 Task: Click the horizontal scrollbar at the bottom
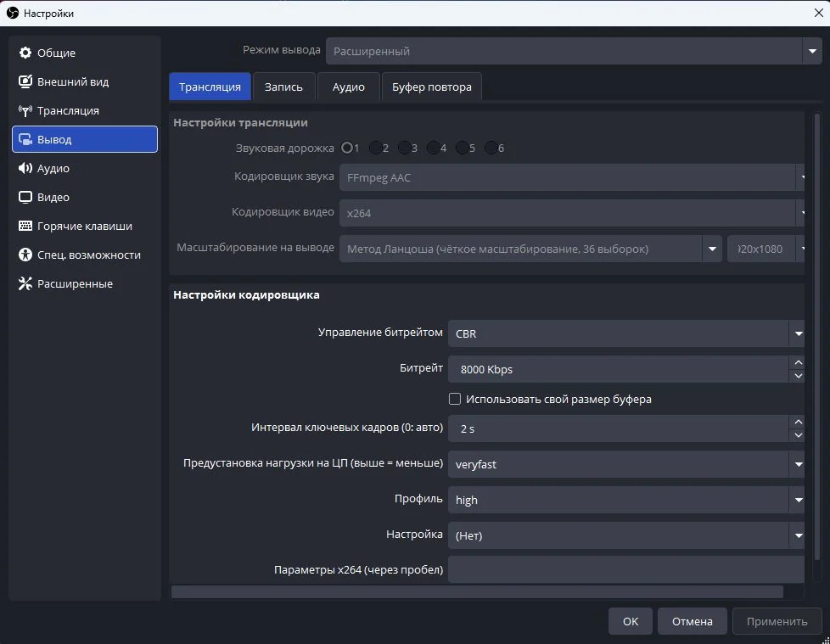click(477, 591)
